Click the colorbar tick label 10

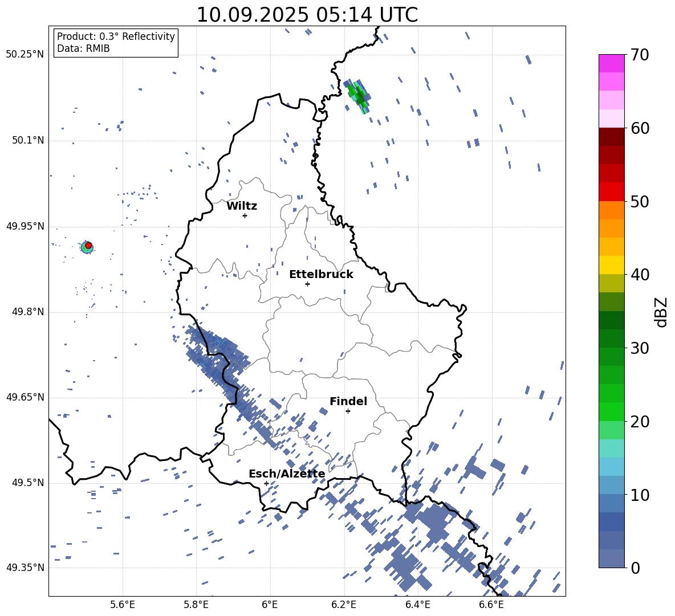tap(640, 495)
